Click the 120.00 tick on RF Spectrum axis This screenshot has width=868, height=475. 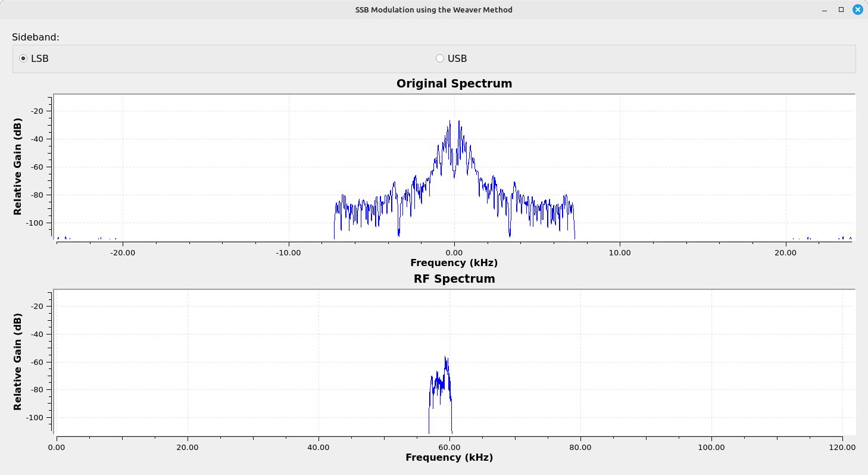tap(842, 447)
